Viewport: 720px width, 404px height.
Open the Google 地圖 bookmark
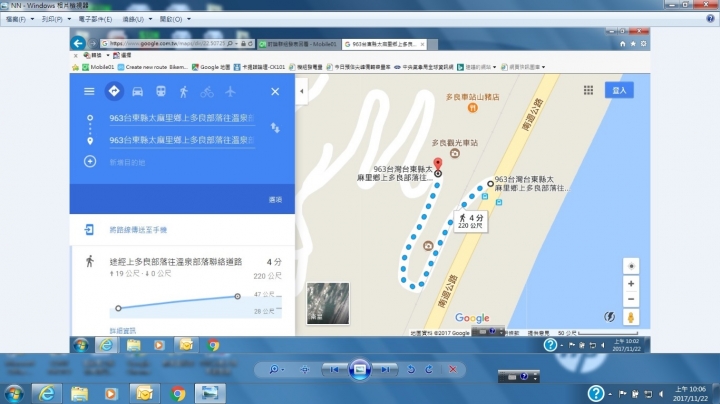pyautogui.click(x=211, y=67)
